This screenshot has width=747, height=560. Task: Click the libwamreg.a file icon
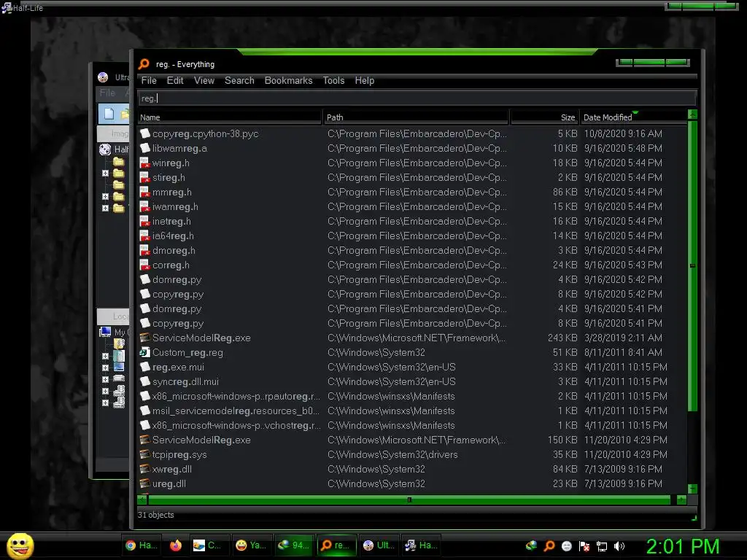click(x=145, y=149)
